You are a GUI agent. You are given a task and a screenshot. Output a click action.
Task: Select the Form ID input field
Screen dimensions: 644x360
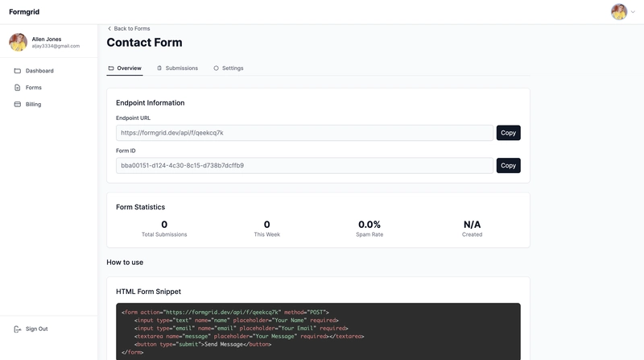(x=304, y=166)
